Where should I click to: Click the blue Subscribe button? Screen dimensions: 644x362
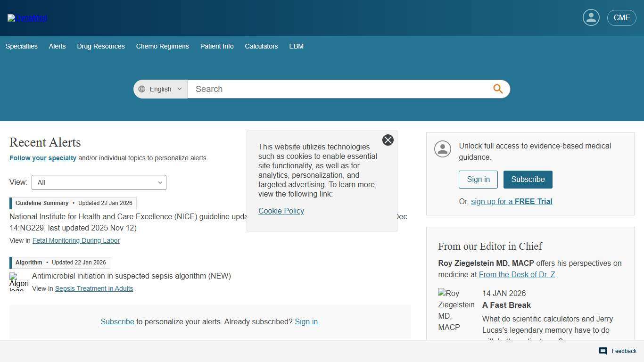click(528, 180)
